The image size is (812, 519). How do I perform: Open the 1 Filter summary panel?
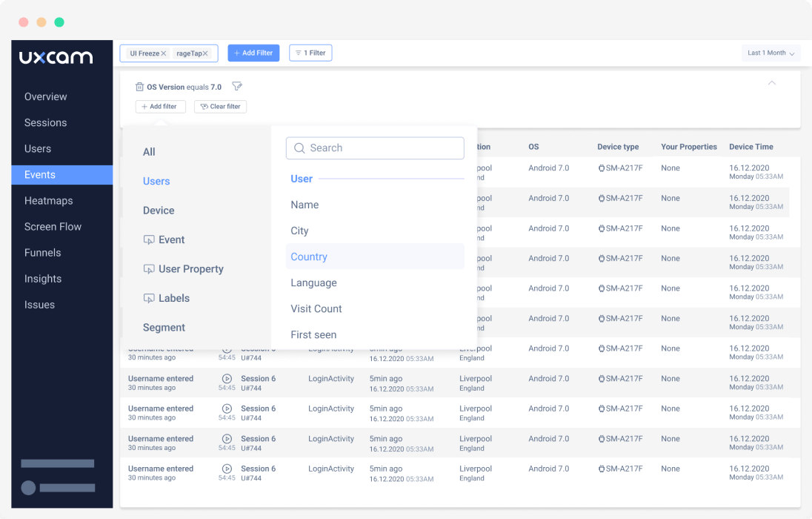click(310, 53)
